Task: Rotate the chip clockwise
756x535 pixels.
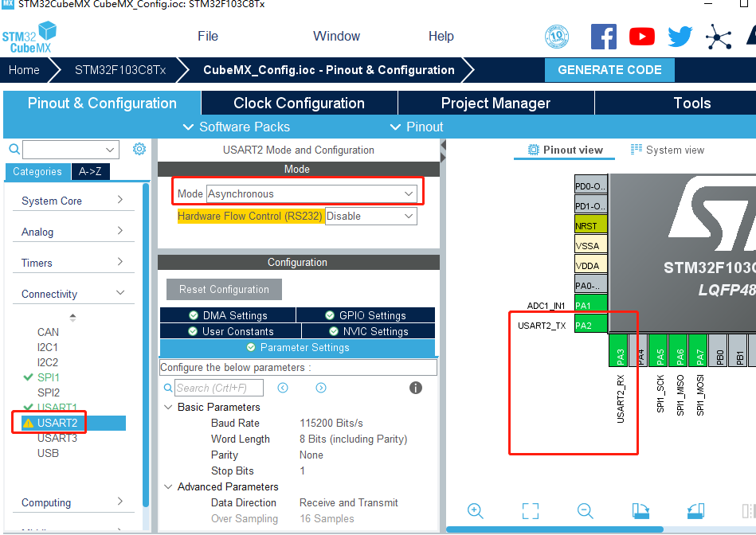Action: pos(640,511)
